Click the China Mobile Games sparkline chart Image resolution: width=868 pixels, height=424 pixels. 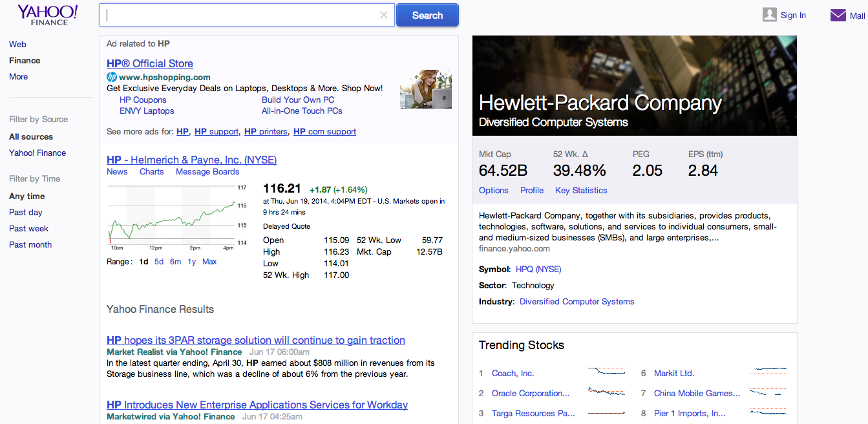coord(768,392)
